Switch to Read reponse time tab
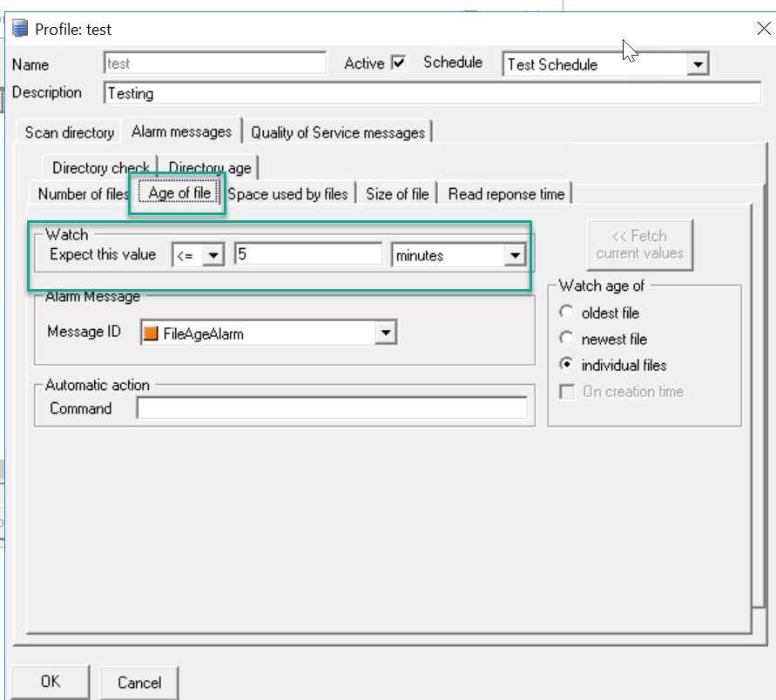Image resolution: width=776 pixels, height=700 pixels. pos(506,194)
